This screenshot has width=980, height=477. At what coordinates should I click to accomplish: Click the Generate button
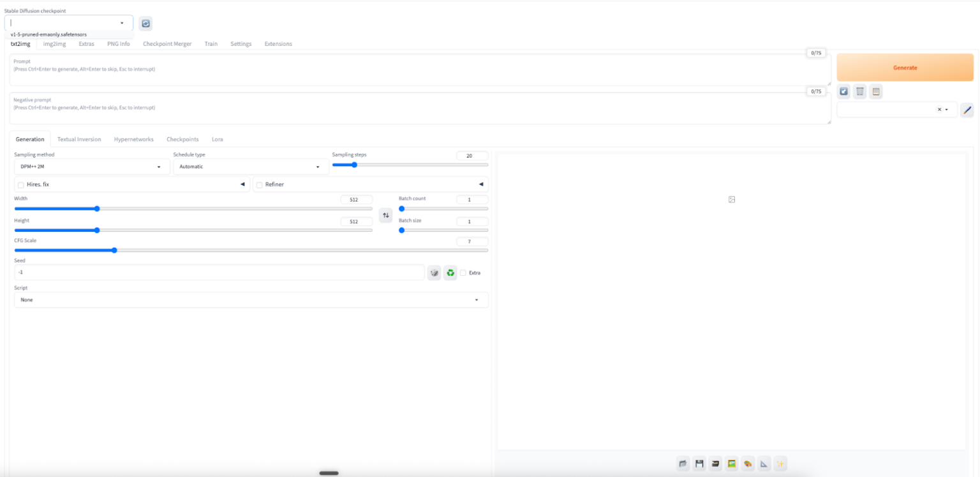pos(905,68)
